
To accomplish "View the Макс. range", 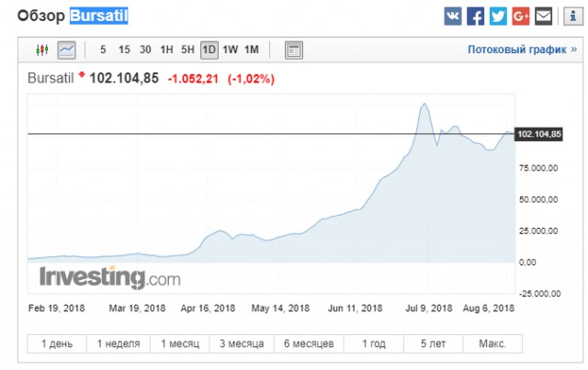I will 492,343.
